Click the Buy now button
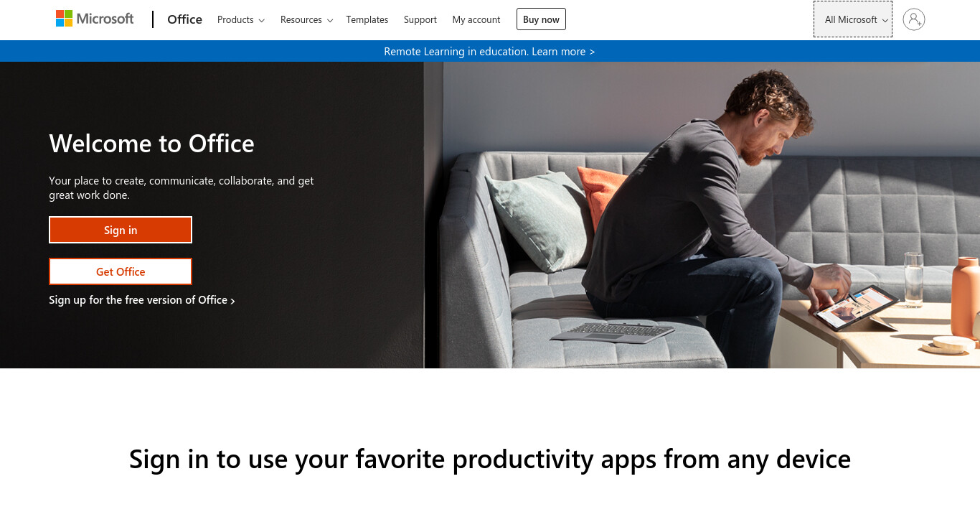The height and width of the screenshot is (517, 980). 541,19
